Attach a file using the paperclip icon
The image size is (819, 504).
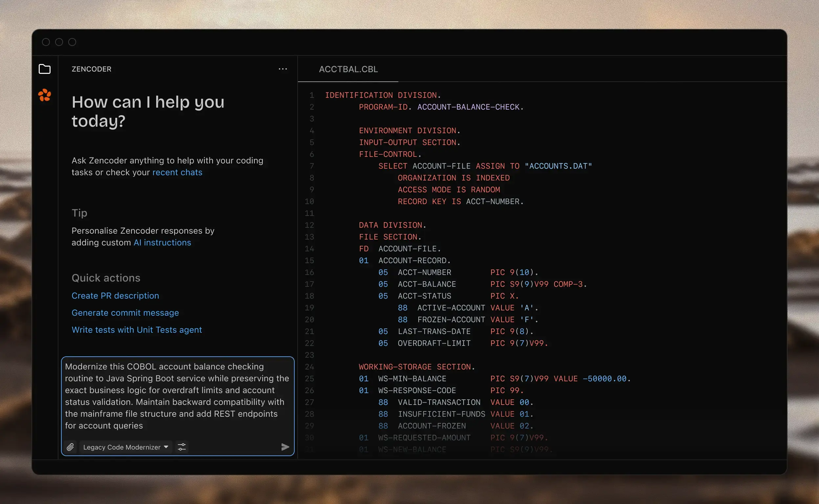pos(70,447)
